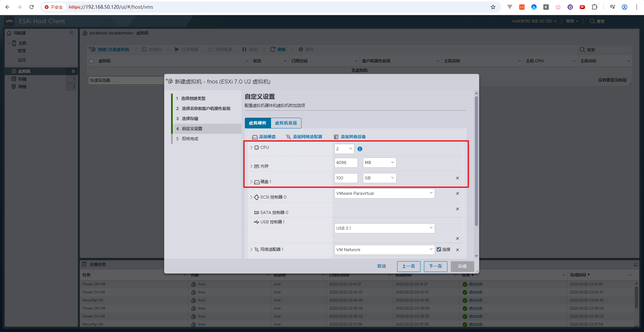Switch to the 虚拟机选项 tab
644x332 pixels.
tap(286, 123)
